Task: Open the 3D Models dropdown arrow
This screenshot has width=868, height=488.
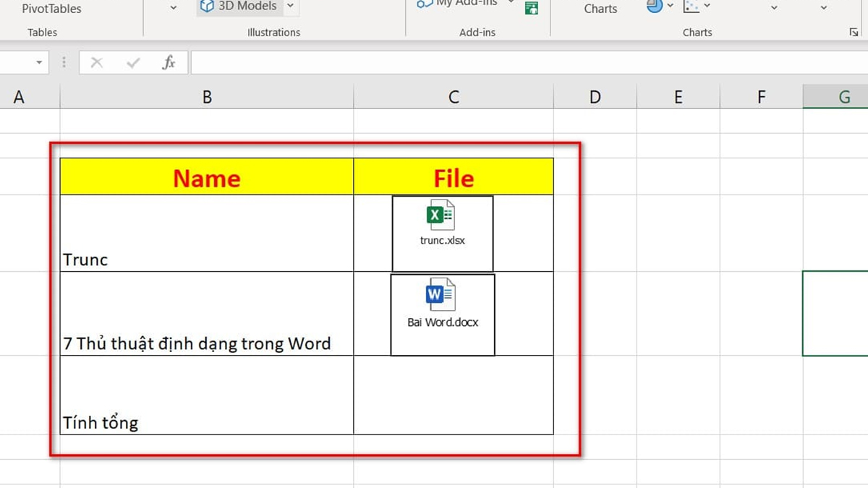Action: [289, 6]
